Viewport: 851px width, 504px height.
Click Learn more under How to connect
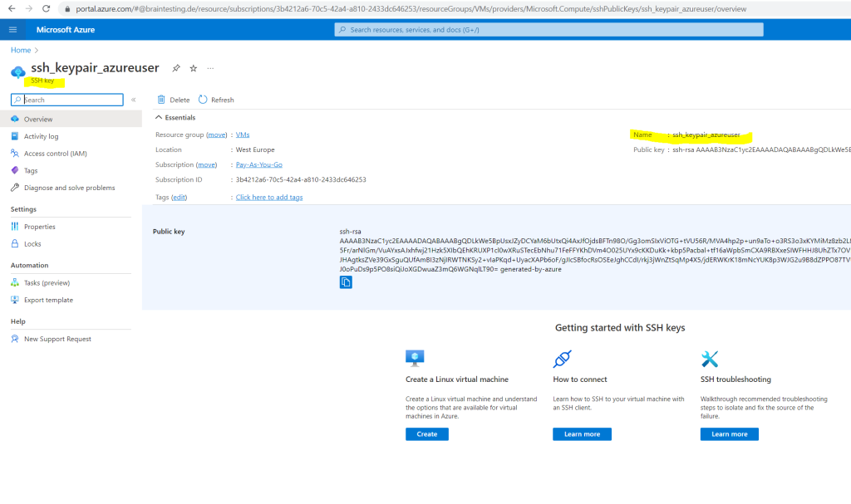coord(583,434)
